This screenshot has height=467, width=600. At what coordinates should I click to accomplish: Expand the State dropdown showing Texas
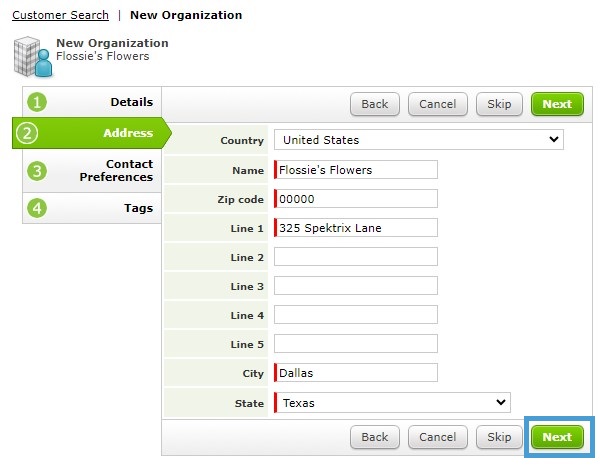(392, 403)
